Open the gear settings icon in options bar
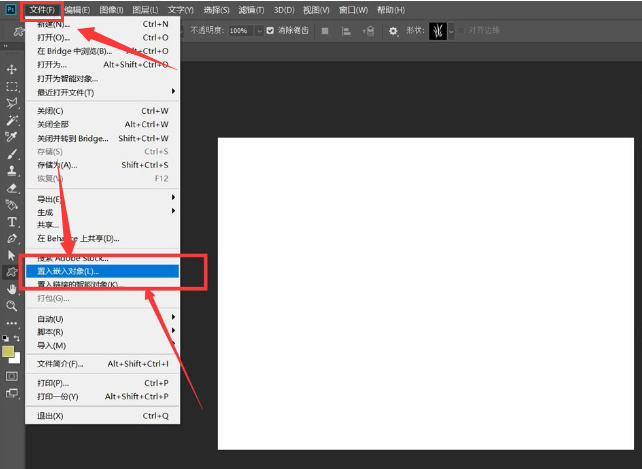Image resolution: width=642 pixels, height=469 pixels. (x=393, y=31)
